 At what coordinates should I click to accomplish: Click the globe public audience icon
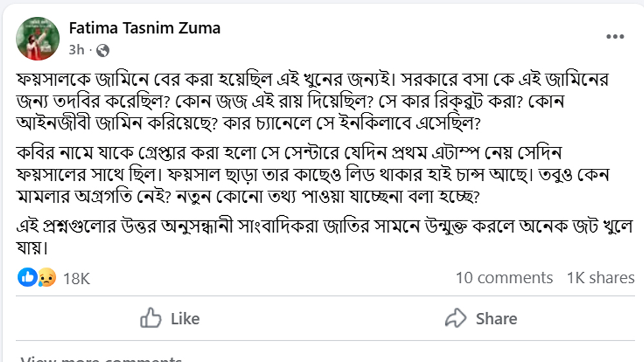102,50
